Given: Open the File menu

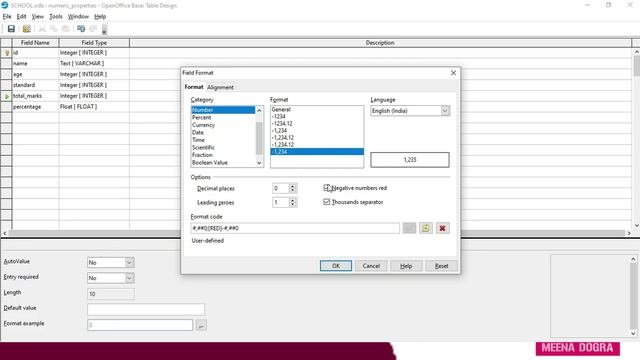Looking at the screenshot, I should [x=7, y=17].
